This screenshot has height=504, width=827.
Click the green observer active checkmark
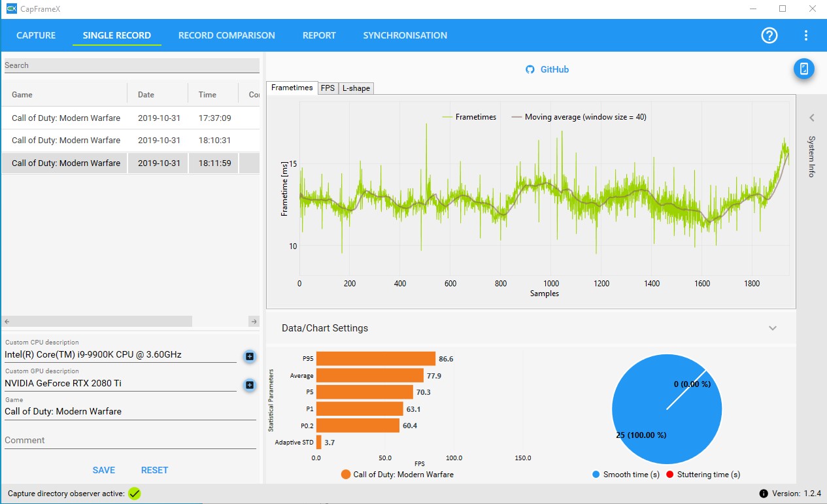click(135, 494)
